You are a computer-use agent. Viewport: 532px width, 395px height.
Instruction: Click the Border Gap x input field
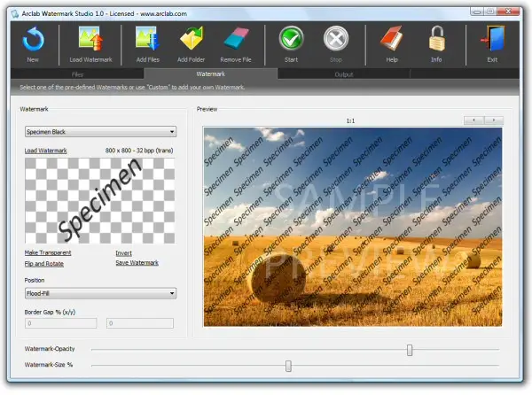(x=60, y=323)
